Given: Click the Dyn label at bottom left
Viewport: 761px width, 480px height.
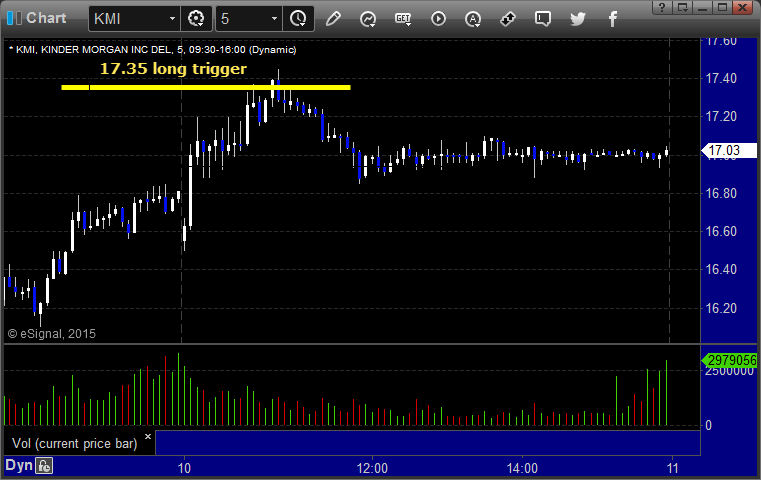Looking at the screenshot, I should (19, 465).
